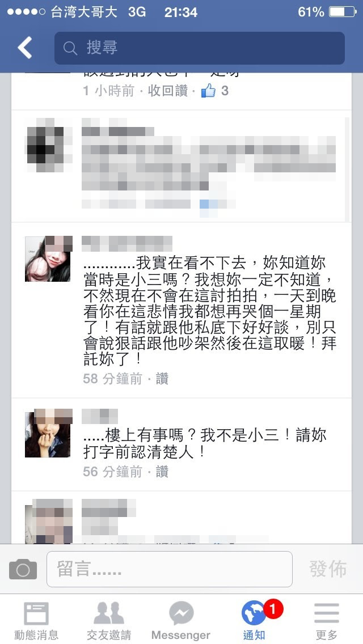Like the comment posted 58 分鐘前
363x644 pixels.
(x=162, y=379)
